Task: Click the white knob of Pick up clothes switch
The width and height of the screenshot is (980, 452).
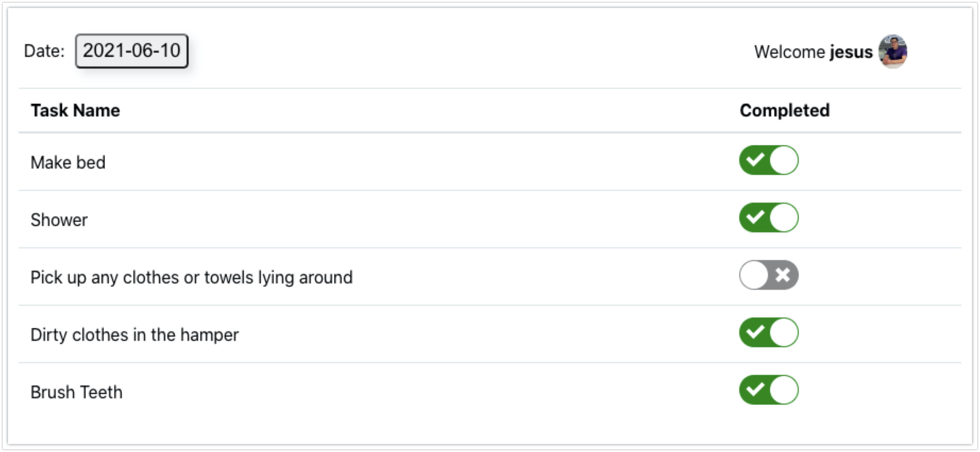Action: click(754, 275)
